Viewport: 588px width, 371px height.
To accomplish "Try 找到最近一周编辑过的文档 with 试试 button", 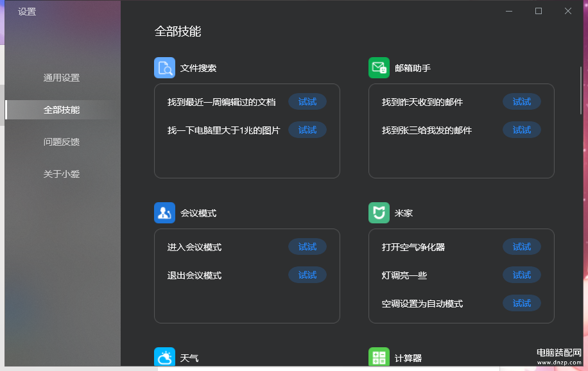I will tap(307, 102).
